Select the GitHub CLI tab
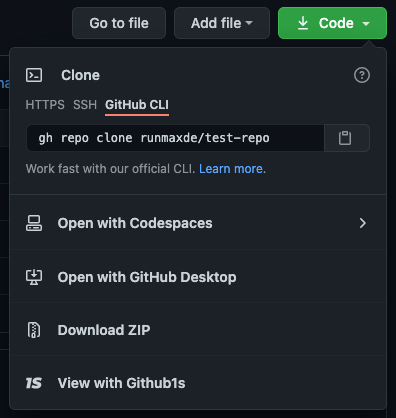 click(137, 105)
